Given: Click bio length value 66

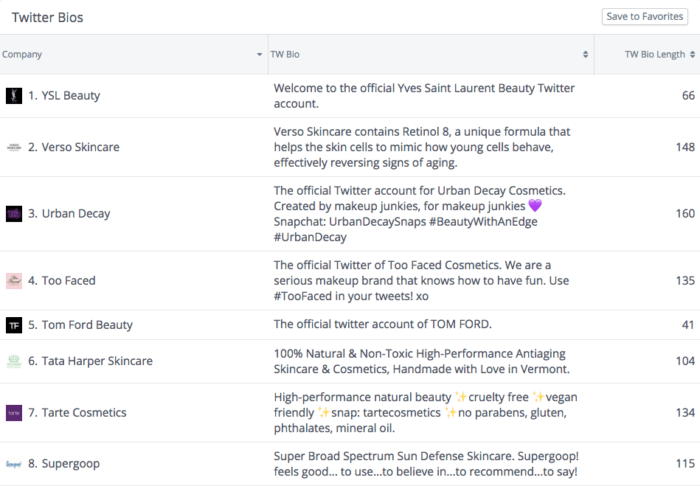Looking at the screenshot, I should tap(688, 96).
